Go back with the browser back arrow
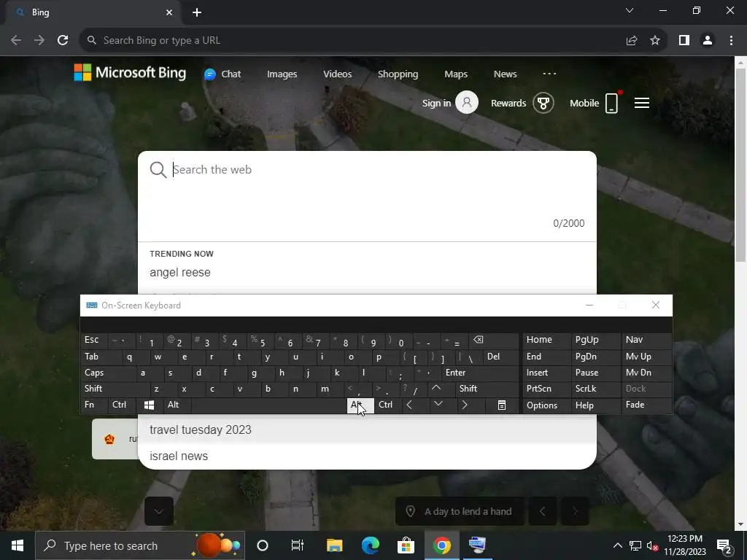 (16, 41)
